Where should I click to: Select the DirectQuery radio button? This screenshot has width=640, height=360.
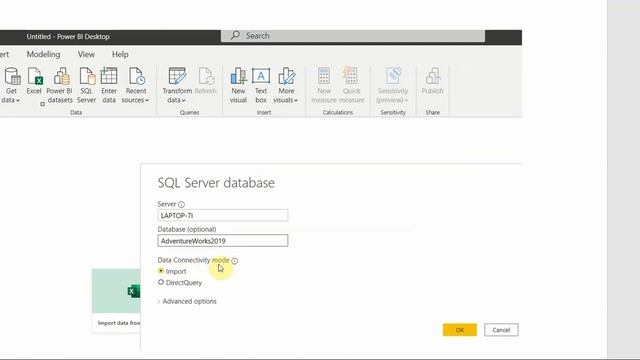click(x=161, y=282)
